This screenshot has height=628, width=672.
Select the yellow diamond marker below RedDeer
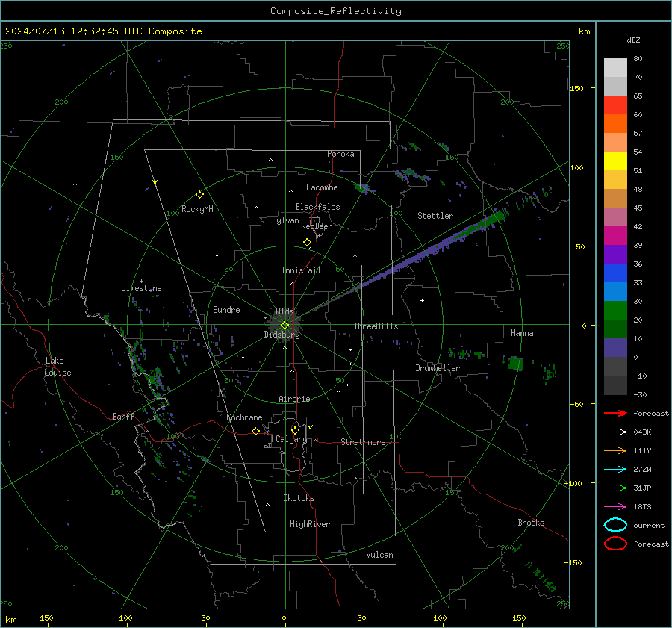[x=307, y=243]
